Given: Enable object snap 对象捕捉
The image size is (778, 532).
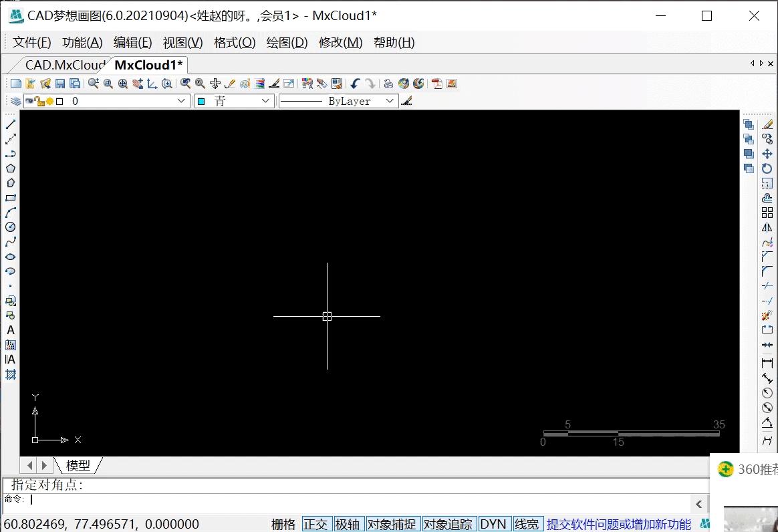Looking at the screenshot, I should click(393, 524).
